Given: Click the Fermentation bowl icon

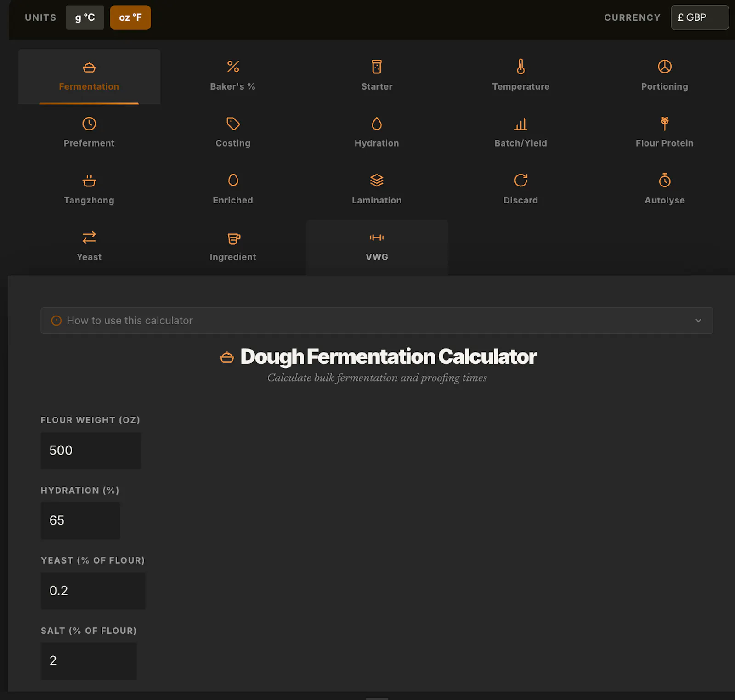Looking at the screenshot, I should [x=89, y=67].
